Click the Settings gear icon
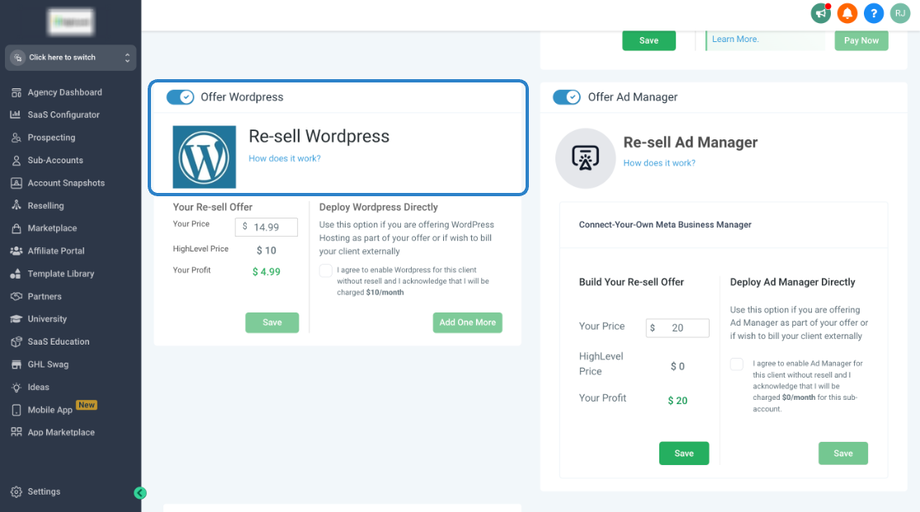Screen dimensions: 920x512 (x=16, y=491)
